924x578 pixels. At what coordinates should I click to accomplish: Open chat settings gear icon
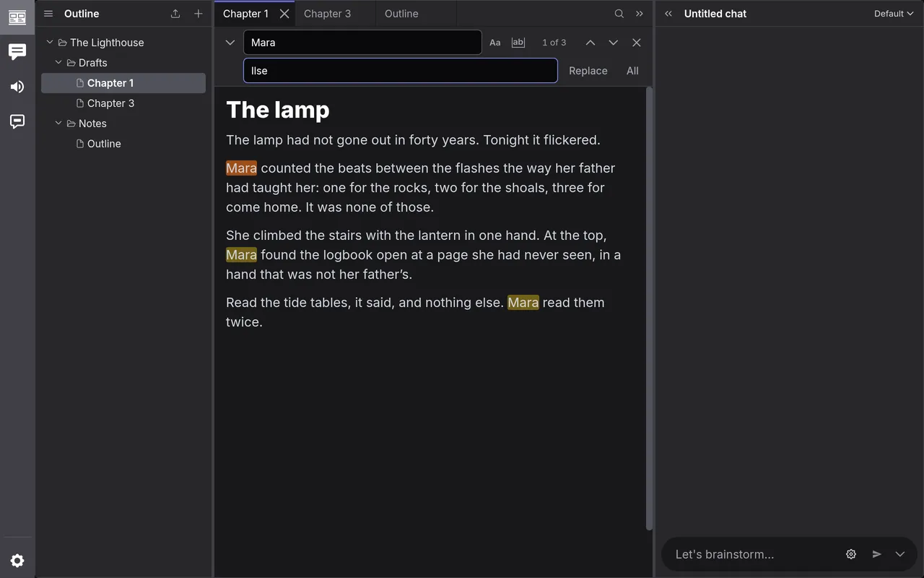click(x=851, y=554)
